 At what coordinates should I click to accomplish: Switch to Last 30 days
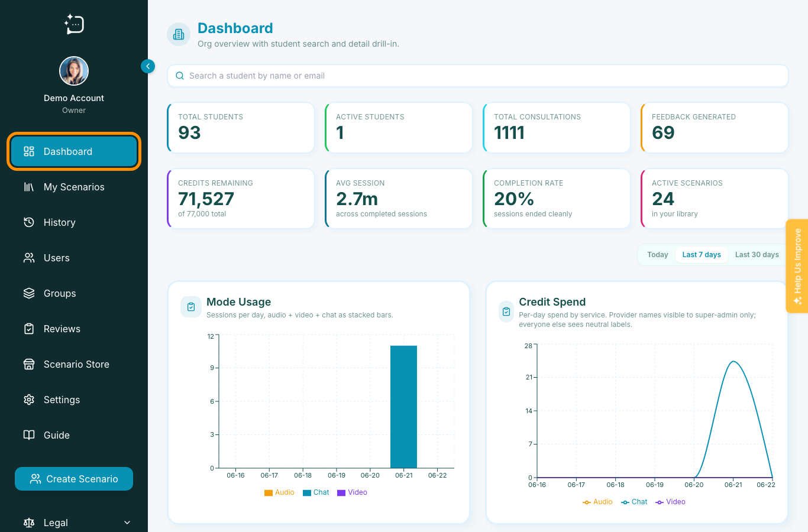[757, 255]
